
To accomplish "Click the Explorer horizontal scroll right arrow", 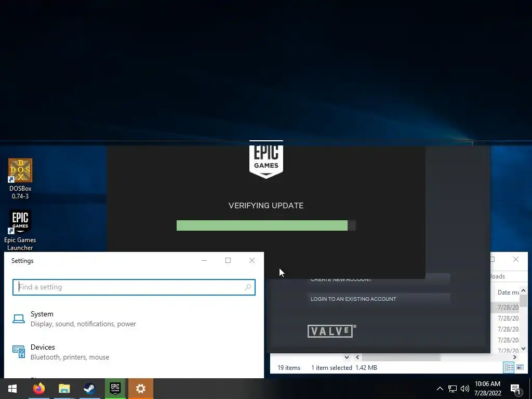I will click(x=515, y=357).
